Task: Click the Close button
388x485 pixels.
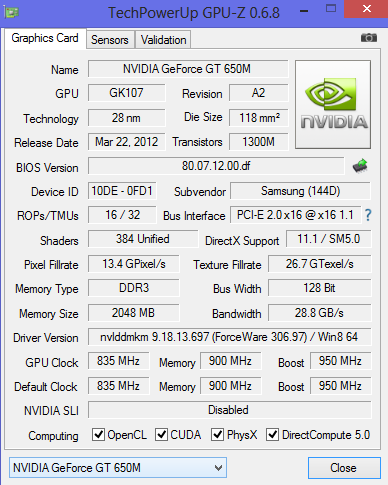Action: (344, 468)
